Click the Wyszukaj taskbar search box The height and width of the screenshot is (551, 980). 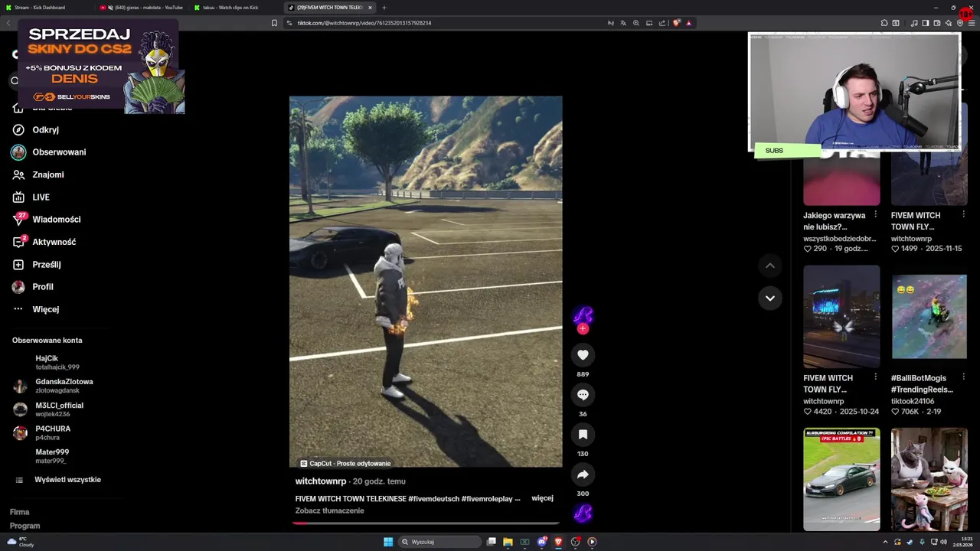(441, 542)
